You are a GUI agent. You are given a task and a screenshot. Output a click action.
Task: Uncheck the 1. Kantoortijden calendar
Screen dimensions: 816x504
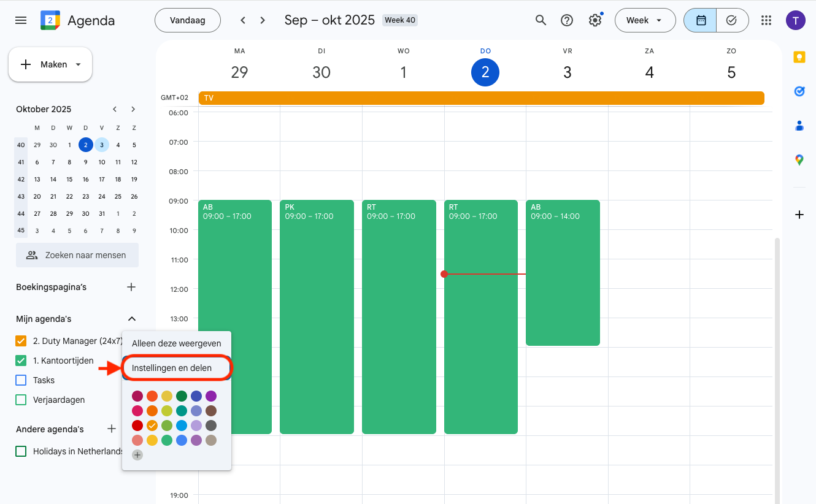pos(21,361)
